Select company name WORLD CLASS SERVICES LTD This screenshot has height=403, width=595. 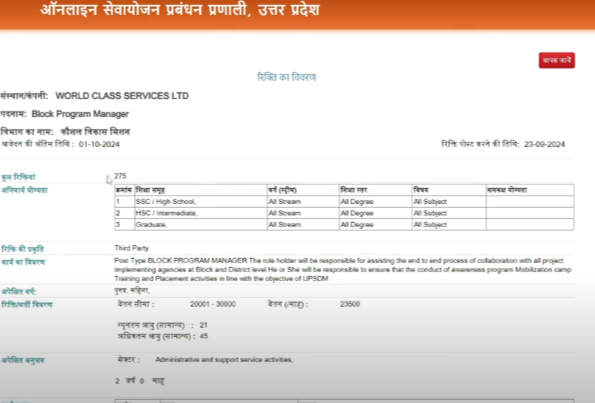(x=122, y=96)
